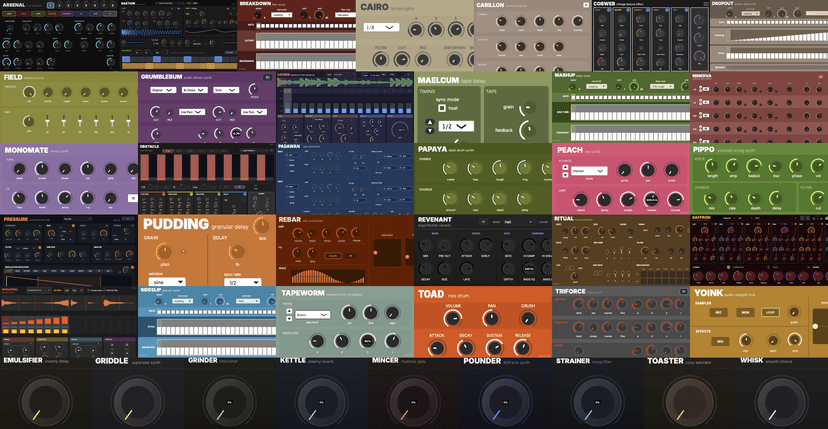Click Maelcum's feedback knob
Image resolution: width=828 pixels, height=429 pixels.
[x=528, y=129]
